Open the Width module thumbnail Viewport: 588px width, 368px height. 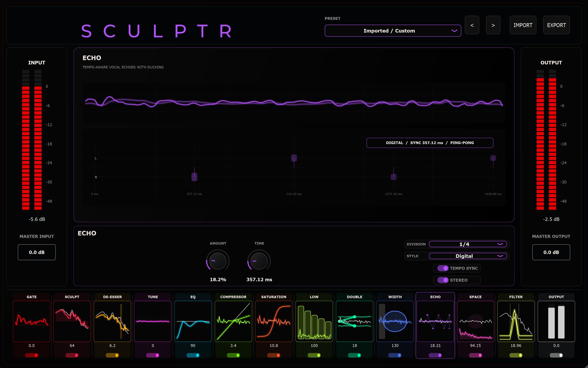coord(395,321)
